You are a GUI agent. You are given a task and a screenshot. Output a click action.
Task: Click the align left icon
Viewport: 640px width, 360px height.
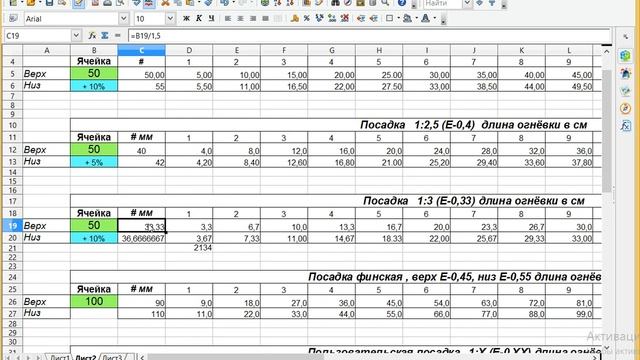228,18
